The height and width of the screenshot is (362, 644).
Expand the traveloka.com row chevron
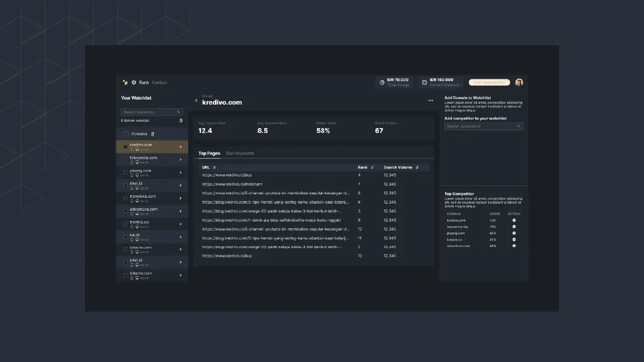[181, 199]
